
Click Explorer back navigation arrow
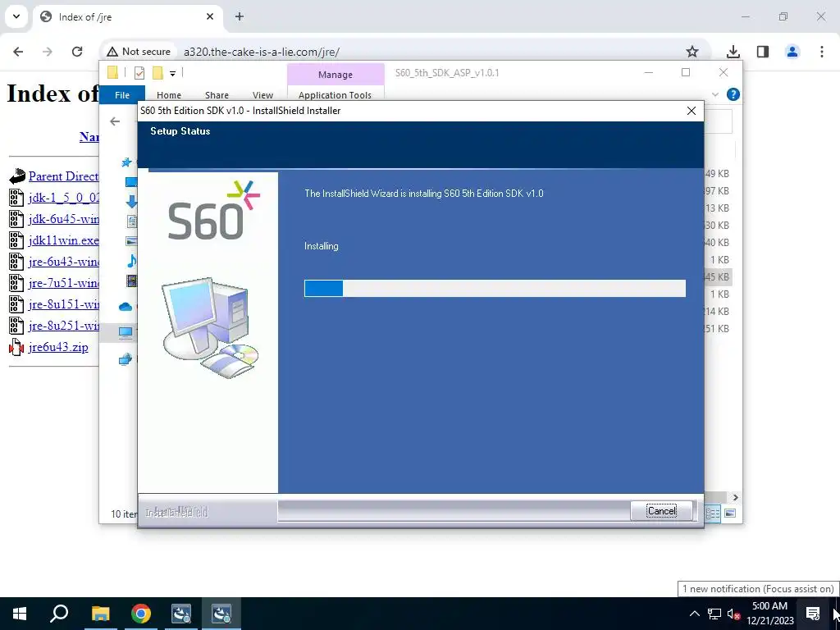(x=115, y=121)
